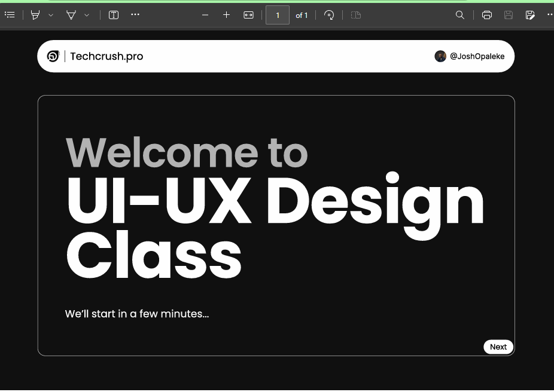554x392 pixels.
Task: Zoom in on the document
Action: pos(226,15)
